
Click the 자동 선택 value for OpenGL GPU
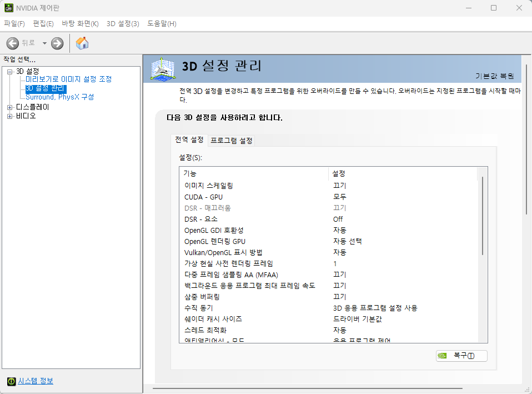click(x=348, y=242)
